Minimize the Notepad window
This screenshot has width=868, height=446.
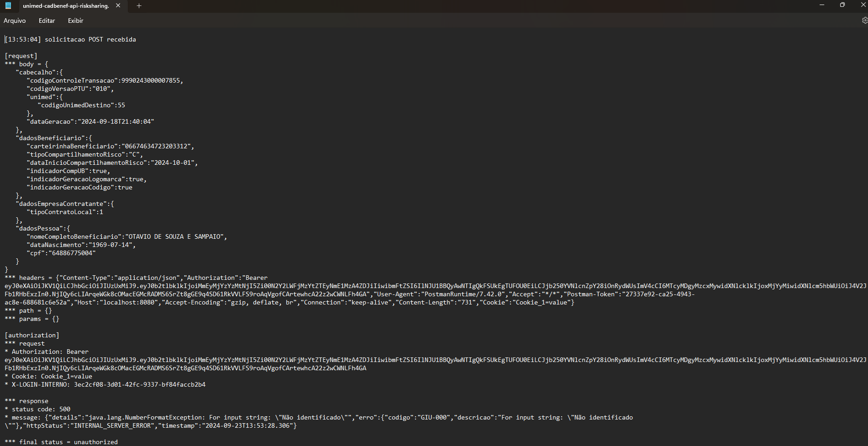tap(822, 5)
